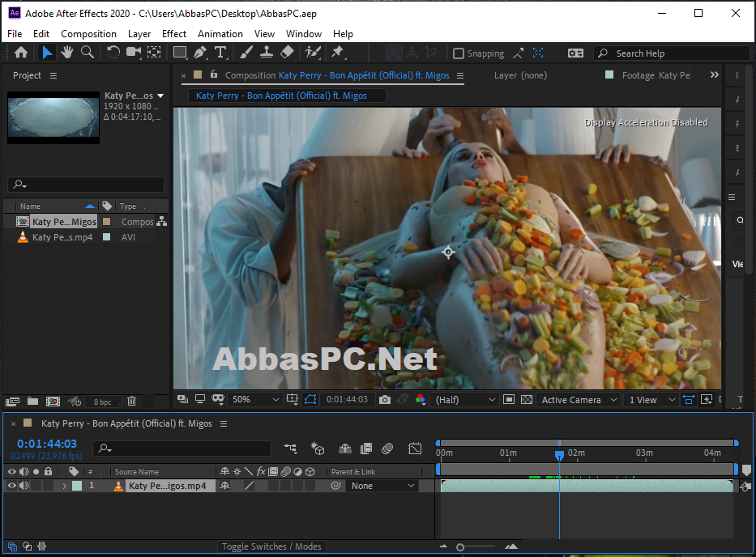Select the Rectangle shape tool
756x557 pixels.
[x=180, y=53]
